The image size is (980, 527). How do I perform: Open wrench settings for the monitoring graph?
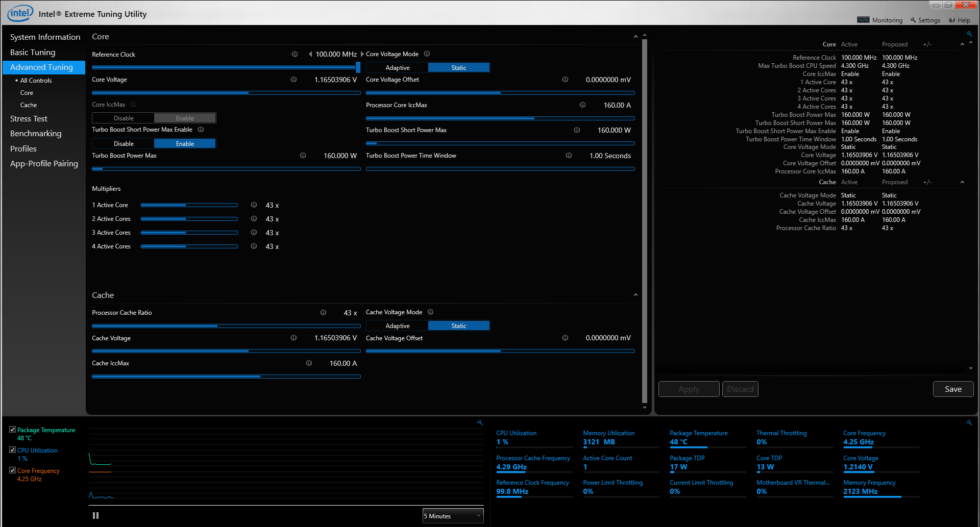(x=480, y=422)
